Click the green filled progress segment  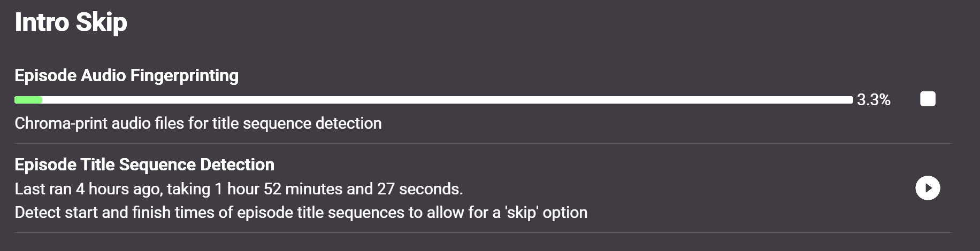(28, 100)
